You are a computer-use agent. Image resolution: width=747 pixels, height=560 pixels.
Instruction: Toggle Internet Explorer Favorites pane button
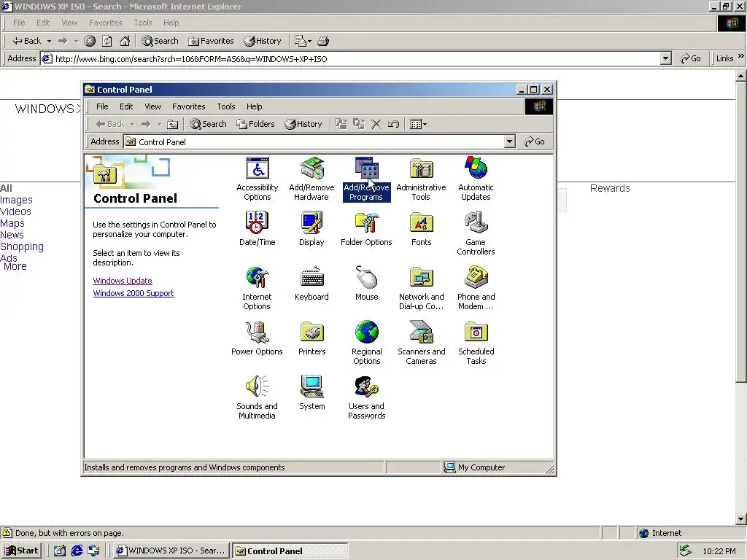[211, 41]
